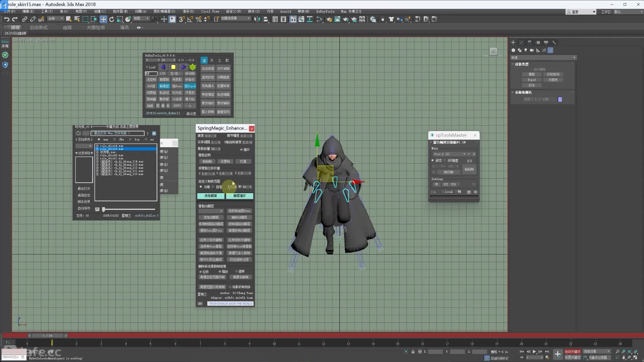The width and height of the screenshot is (644, 362).
Task: Open the Pose 2 dropdown in cpToolsMaster
Action: (x=449, y=154)
